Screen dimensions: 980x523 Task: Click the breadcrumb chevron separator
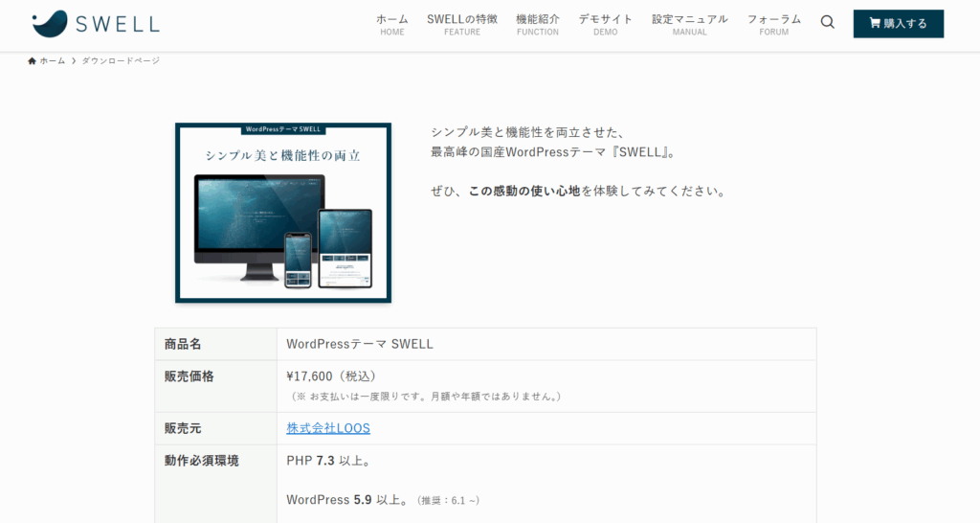(74, 61)
